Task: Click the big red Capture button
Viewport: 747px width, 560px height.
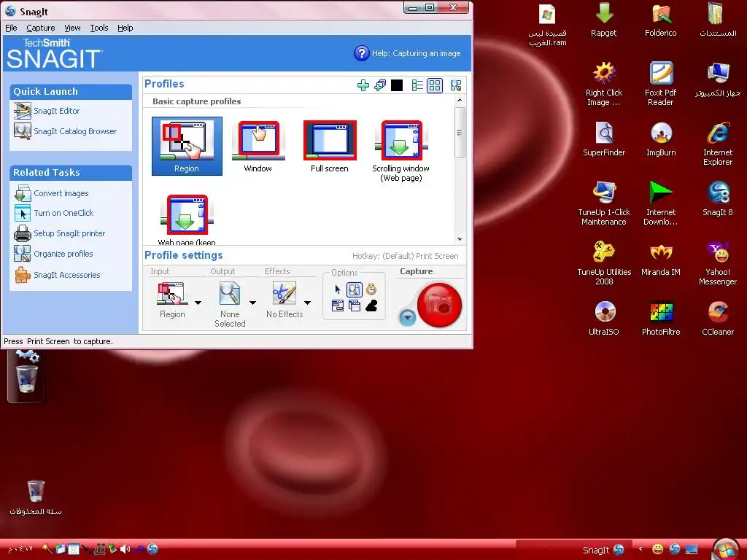Action: 439,306
